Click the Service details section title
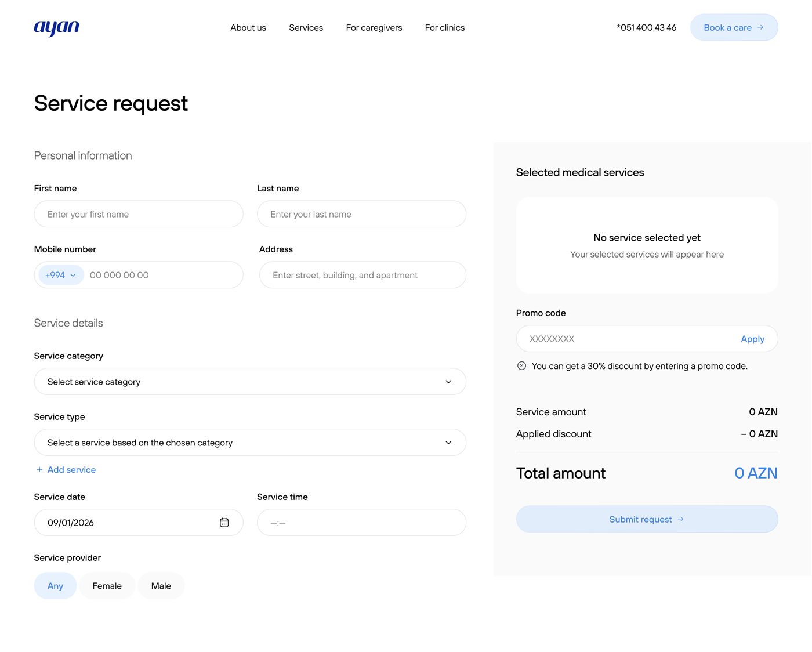This screenshot has height=652, width=812. pos(68,323)
